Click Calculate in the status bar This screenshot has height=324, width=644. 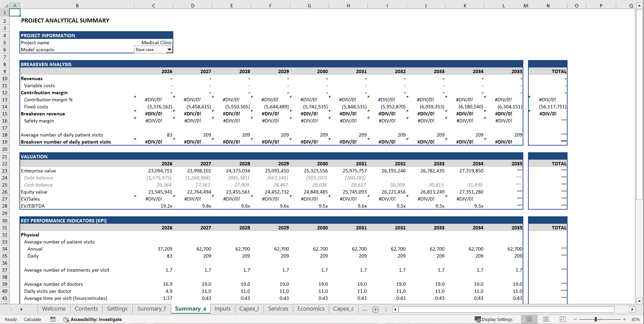[33, 319]
